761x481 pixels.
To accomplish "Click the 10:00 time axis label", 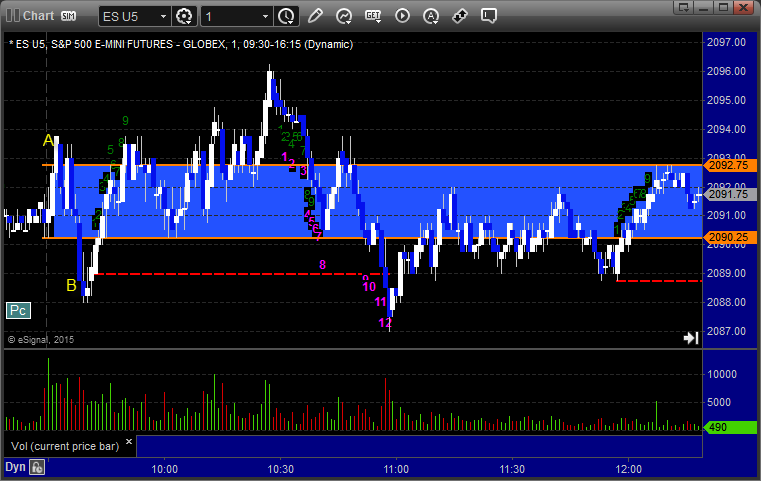I will [x=165, y=469].
